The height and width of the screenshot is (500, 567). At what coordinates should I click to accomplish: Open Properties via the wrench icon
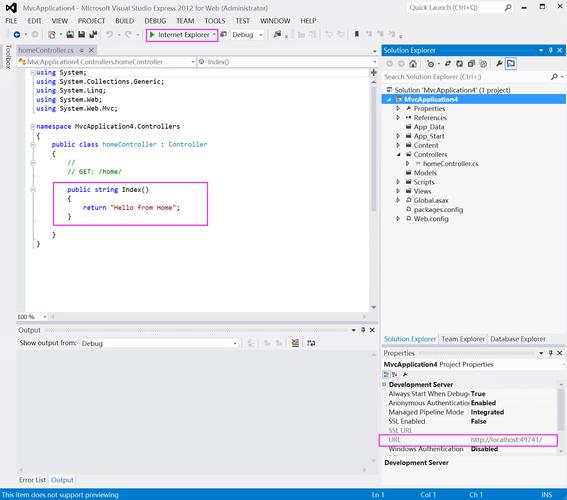499,64
